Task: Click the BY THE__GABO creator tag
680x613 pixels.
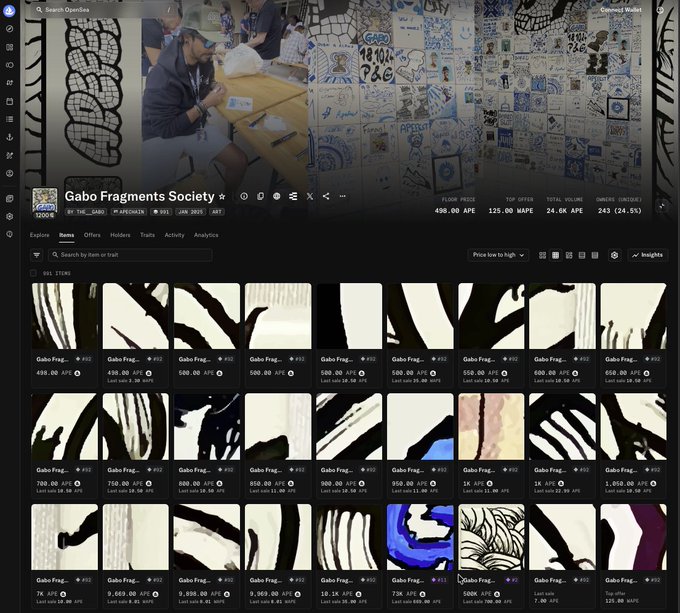Action: click(86, 212)
